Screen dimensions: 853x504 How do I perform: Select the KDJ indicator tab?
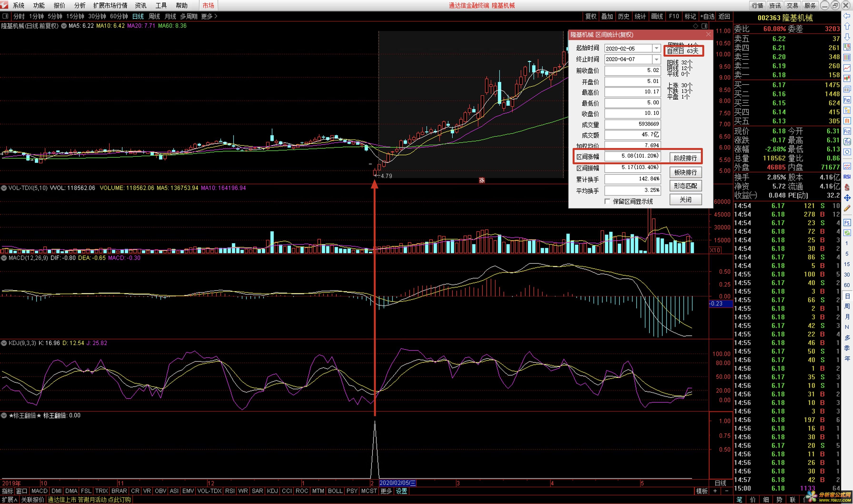click(272, 491)
